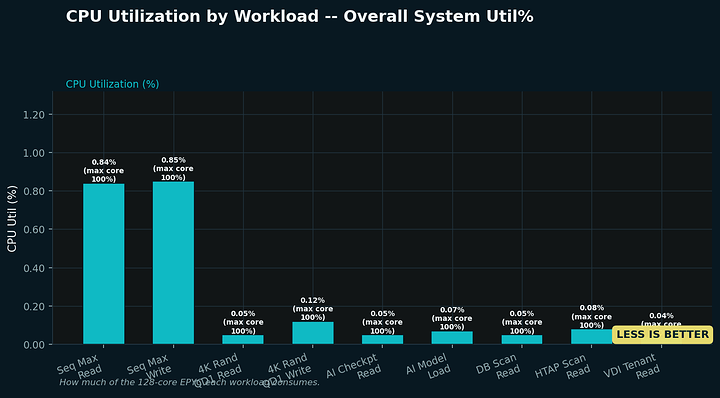The image size is (720, 398).
Task: Click the 0.84% value label
Action: [x=104, y=162]
